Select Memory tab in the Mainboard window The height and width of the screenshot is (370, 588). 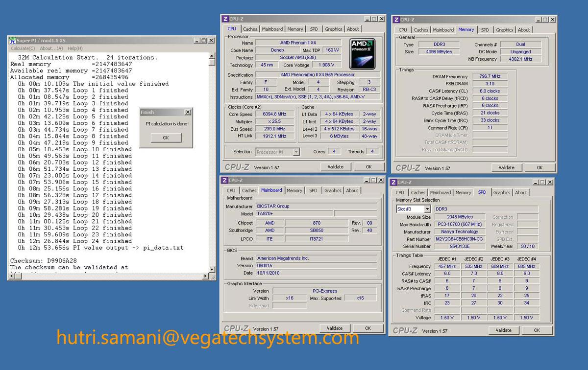tap(294, 190)
